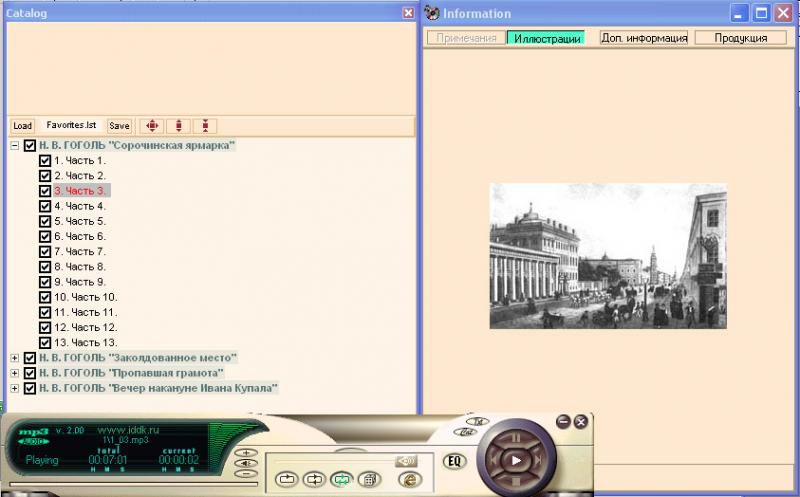Collapse the "Сорочинская ярмарка" tree node
The height and width of the screenshot is (497, 800).
15,145
